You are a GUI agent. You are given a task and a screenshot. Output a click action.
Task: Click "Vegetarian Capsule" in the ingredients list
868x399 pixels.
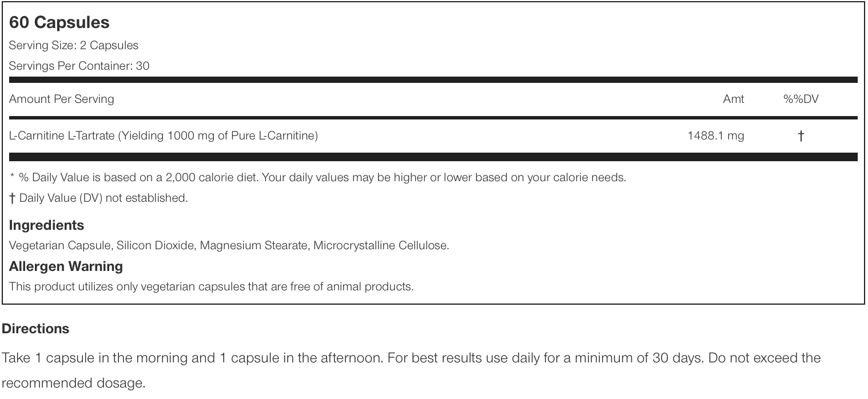[x=60, y=245]
